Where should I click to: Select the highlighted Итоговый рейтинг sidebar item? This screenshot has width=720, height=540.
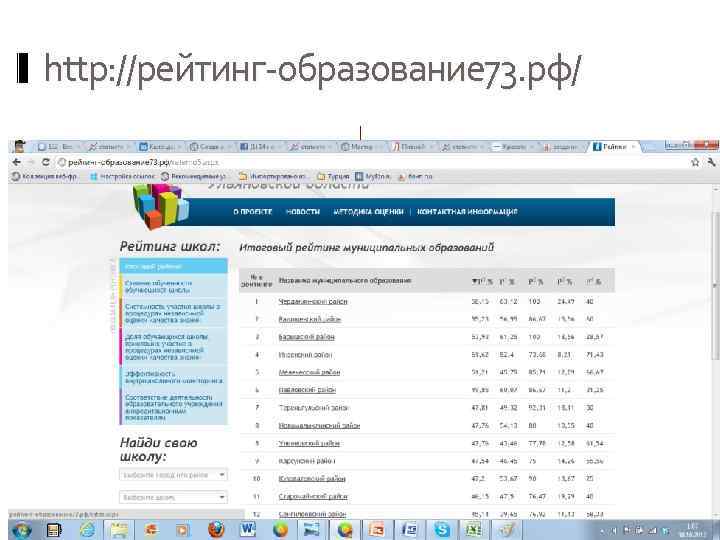click(x=174, y=266)
